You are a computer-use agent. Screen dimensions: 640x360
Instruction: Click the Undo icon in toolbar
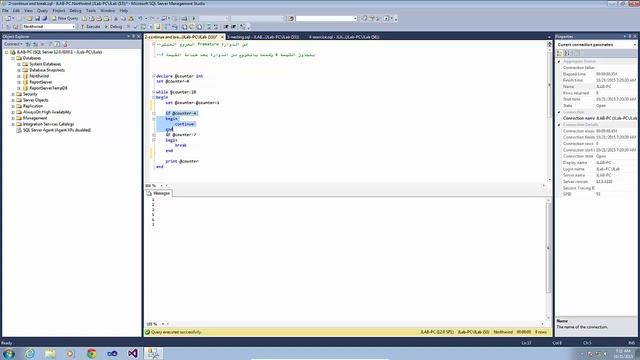click(140, 18)
